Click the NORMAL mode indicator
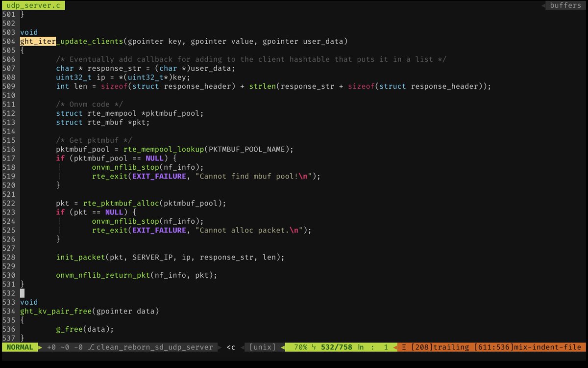This screenshot has height=368, width=588. pos(20,347)
